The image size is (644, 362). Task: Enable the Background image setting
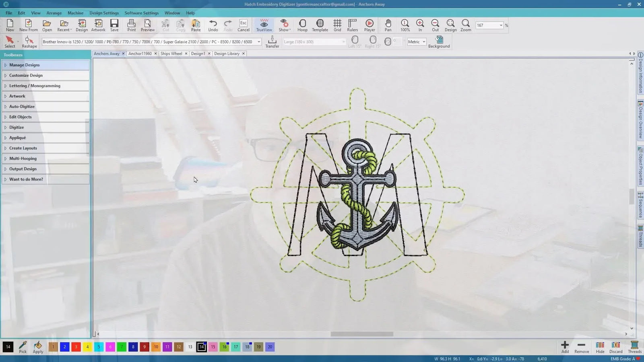coord(439,42)
